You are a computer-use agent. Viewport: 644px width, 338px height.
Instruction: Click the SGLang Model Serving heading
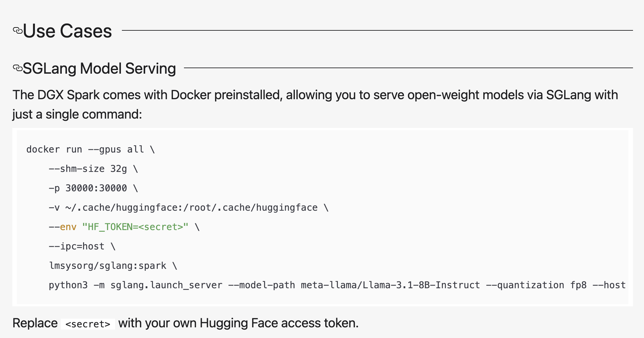click(99, 69)
